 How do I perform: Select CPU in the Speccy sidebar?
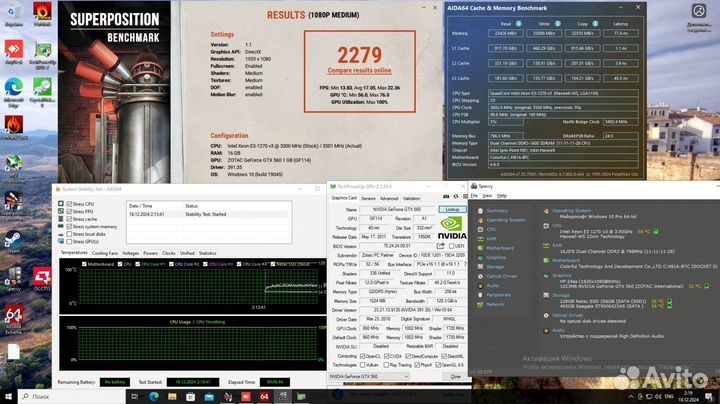(493, 229)
